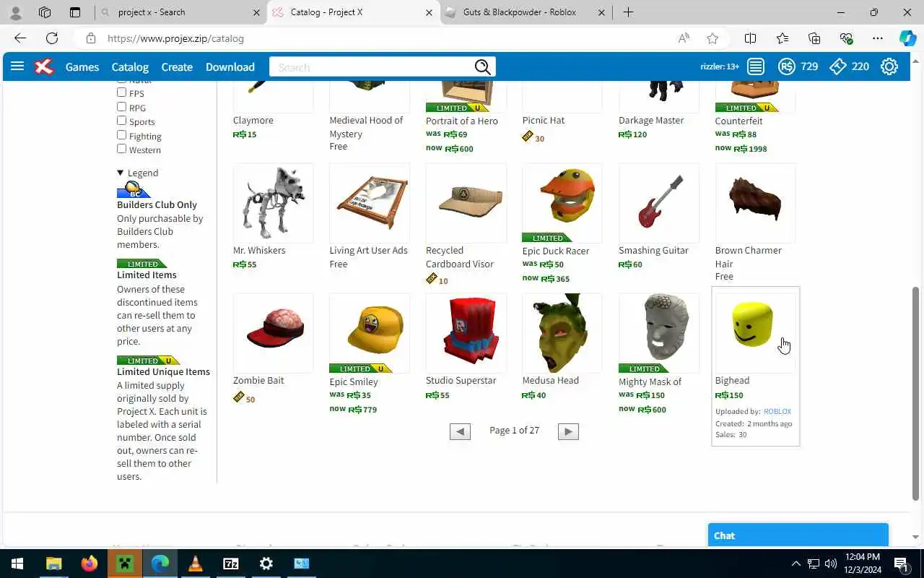
Task: Open the Download menu item
Action: (230, 66)
